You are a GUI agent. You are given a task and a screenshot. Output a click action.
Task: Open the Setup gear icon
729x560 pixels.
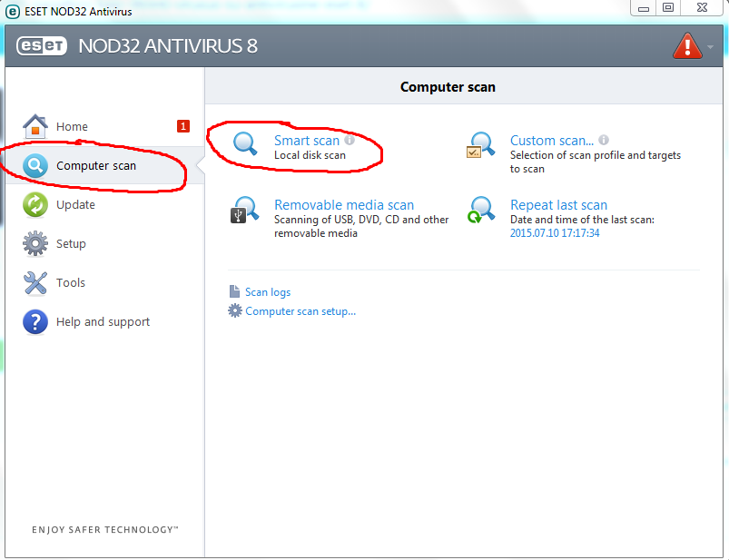(35, 243)
